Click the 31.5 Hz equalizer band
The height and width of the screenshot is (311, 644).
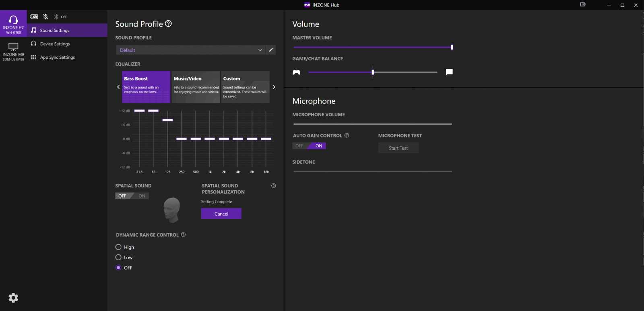(x=139, y=111)
